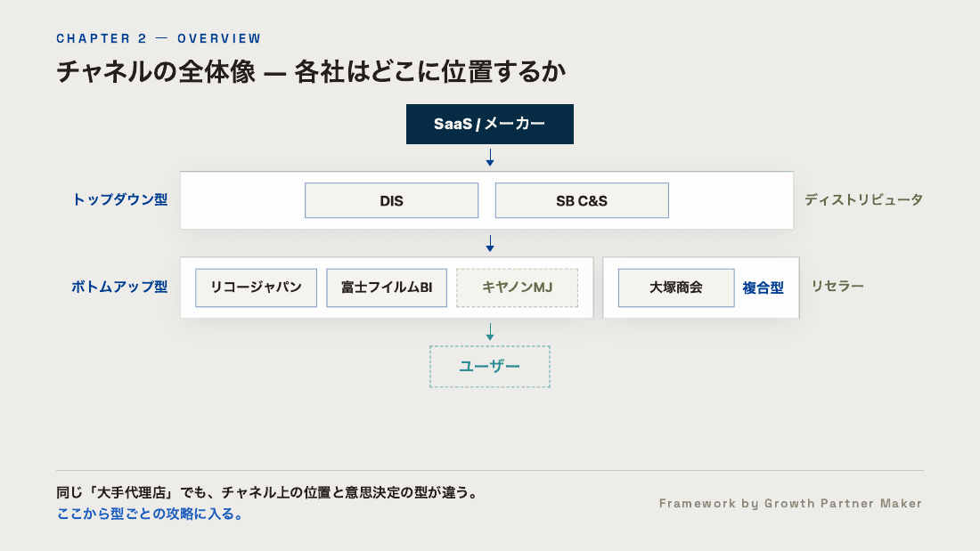Click the リセラー label

[x=837, y=286]
